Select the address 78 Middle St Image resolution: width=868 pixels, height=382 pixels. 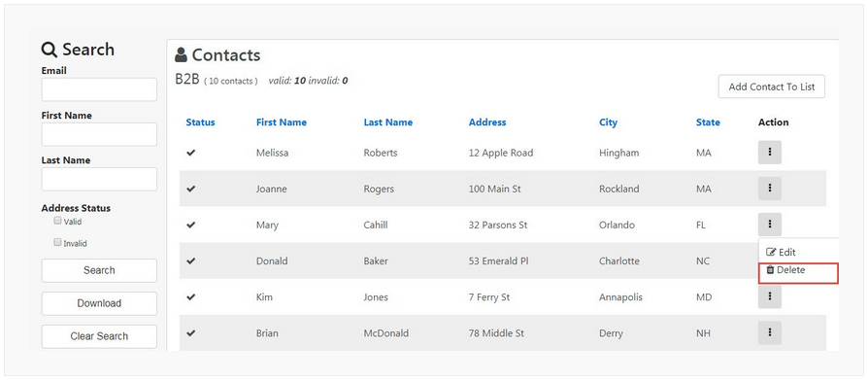point(496,332)
